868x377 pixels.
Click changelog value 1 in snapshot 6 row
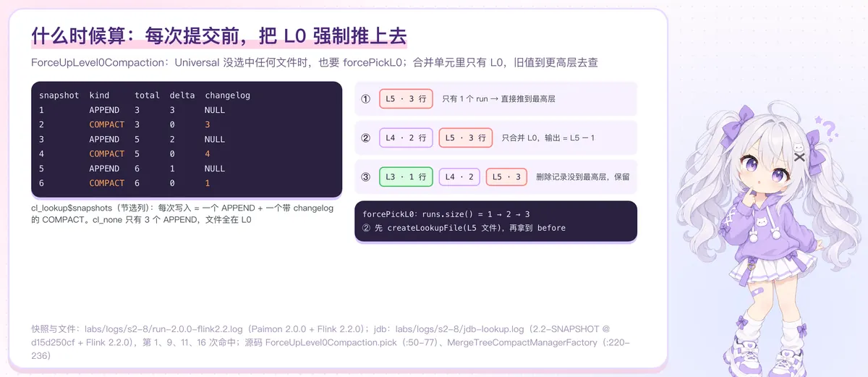click(x=208, y=183)
